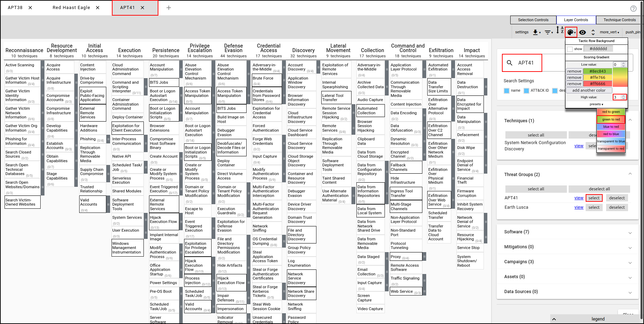Viewport: 644px width, 324px height.
Task: Toggle the name search setting checkbox
Action: click(506, 91)
